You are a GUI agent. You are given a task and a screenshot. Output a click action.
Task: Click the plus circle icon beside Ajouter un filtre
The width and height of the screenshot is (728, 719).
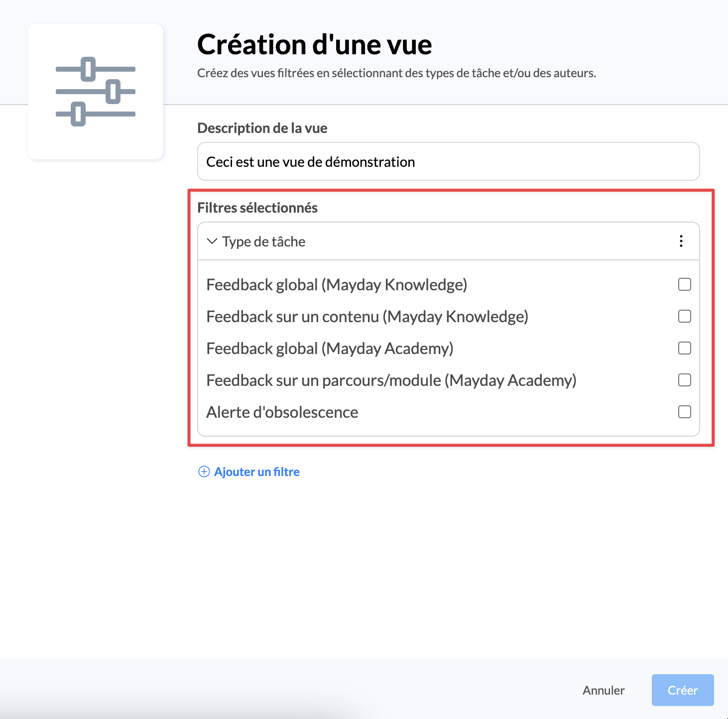click(204, 472)
